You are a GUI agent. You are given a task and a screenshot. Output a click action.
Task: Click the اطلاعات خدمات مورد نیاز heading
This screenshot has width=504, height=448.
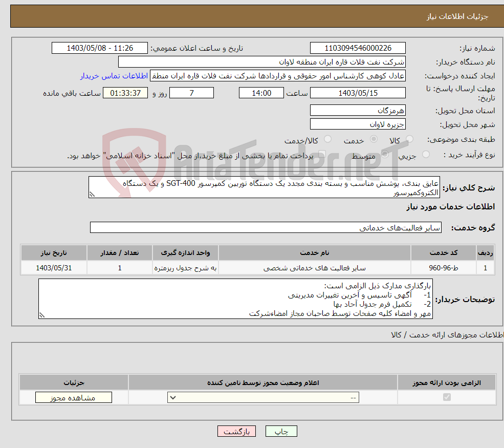tap(450, 207)
